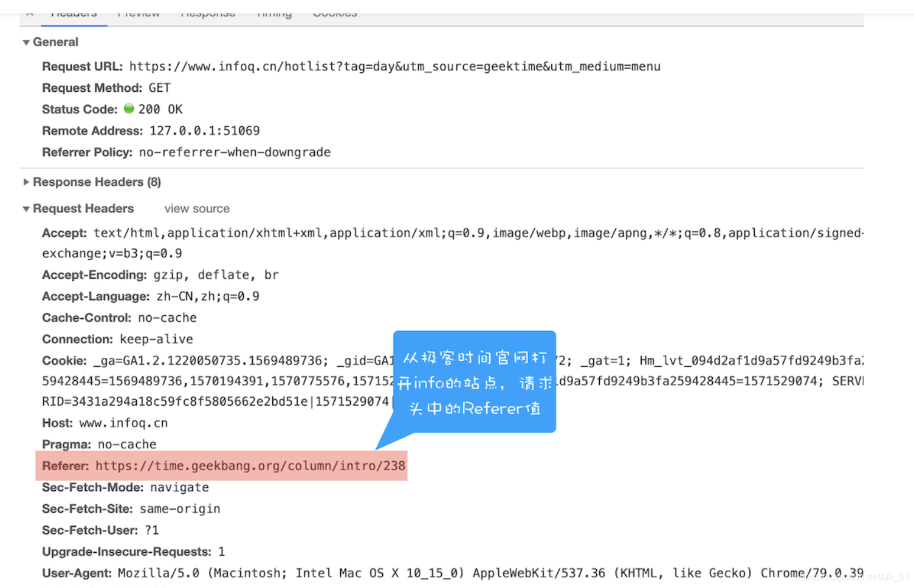Select Connection keep-alive value
This screenshot has height=588, width=914.
pos(156,340)
